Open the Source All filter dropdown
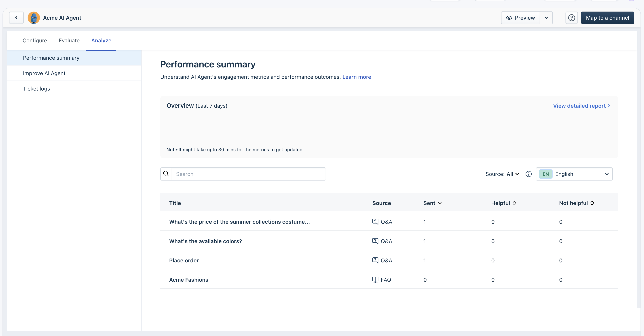 click(x=512, y=174)
